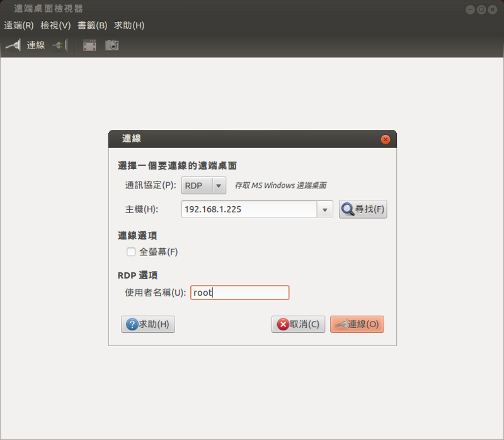Viewport: 504px width, 440px height.
Task: Click the 尋找(F) search button
Action: pyautogui.click(x=363, y=209)
